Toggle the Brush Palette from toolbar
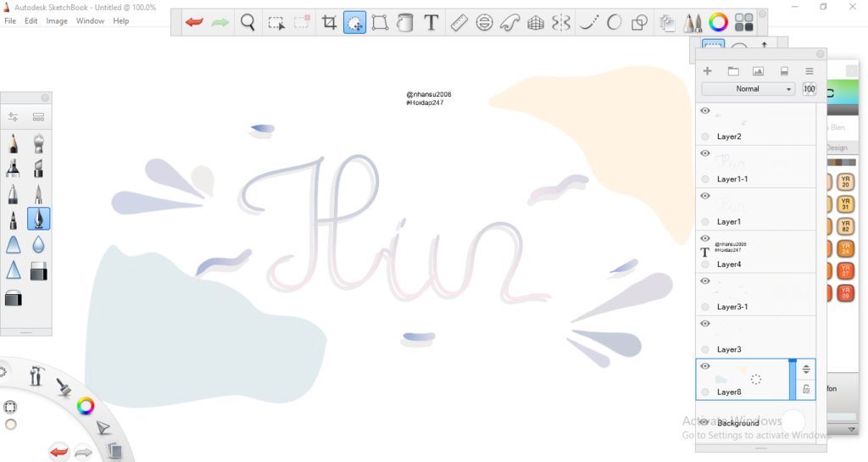868x462 pixels. [x=693, y=22]
